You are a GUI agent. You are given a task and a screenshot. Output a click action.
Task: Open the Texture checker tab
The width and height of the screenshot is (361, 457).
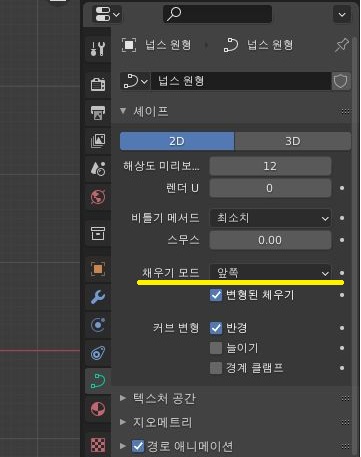pos(98,445)
